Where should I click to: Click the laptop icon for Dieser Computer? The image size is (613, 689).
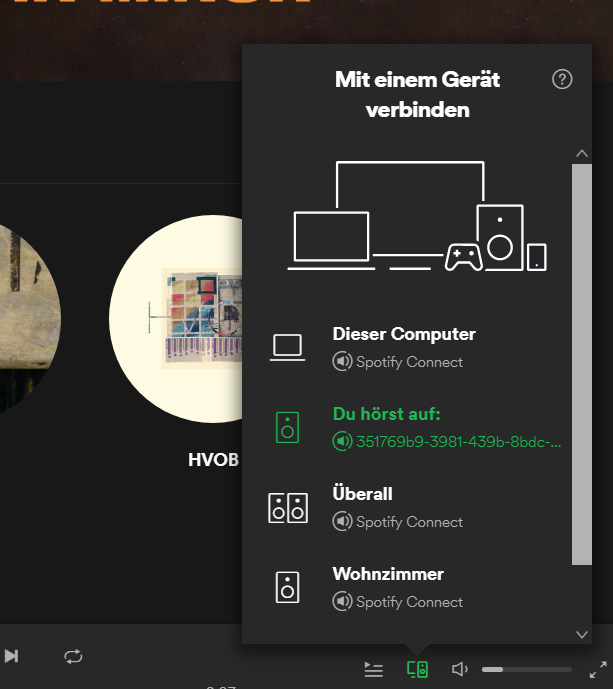click(x=287, y=347)
